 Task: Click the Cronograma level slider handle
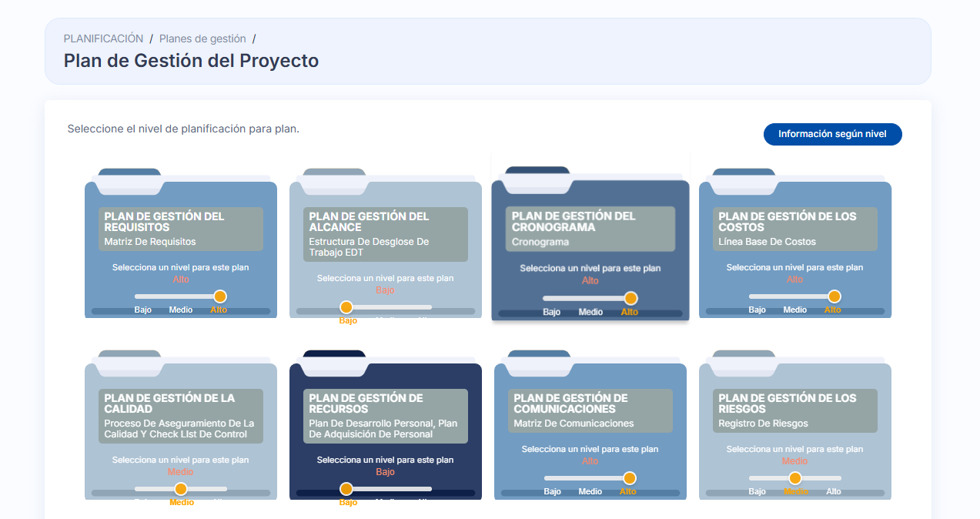click(x=630, y=298)
